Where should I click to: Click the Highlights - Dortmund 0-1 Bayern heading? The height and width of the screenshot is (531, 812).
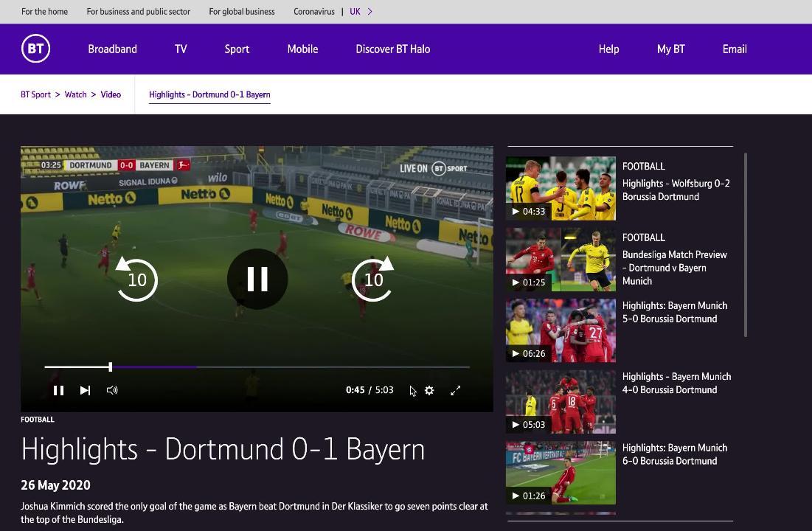[223, 449]
